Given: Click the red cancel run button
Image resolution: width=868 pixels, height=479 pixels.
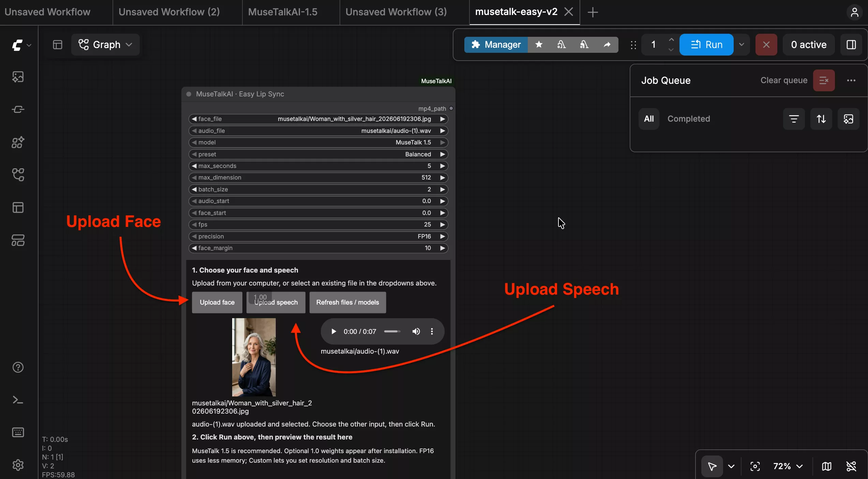Looking at the screenshot, I should (766, 45).
